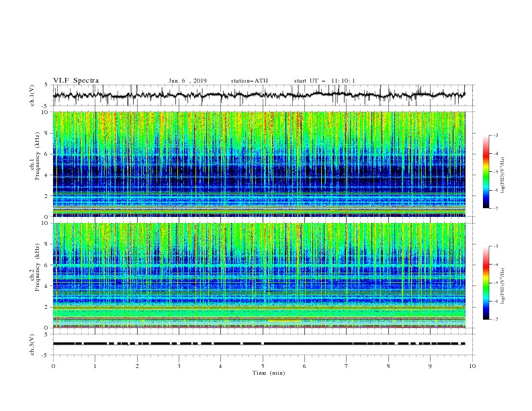Screen dimensions: 532x411
Task: Click the "10" kHz tick of ch.2 spectrogram
Action: coord(44,223)
